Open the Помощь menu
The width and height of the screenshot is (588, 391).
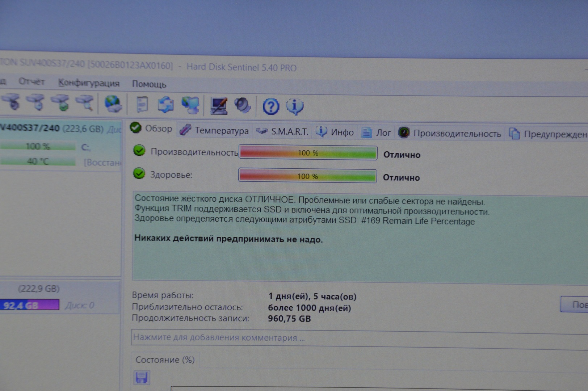(x=149, y=84)
